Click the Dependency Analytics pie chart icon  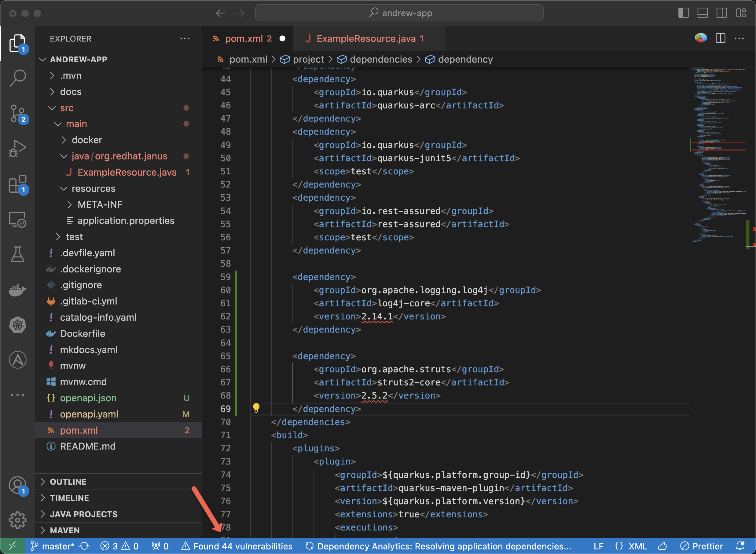pyautogui.click(x=701, y=38)
